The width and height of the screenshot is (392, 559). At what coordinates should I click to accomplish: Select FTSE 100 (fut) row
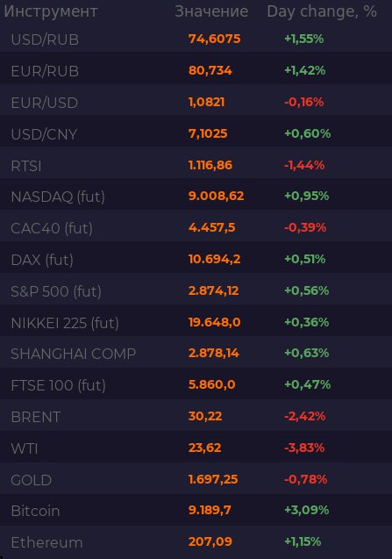[x=196, y=385]
